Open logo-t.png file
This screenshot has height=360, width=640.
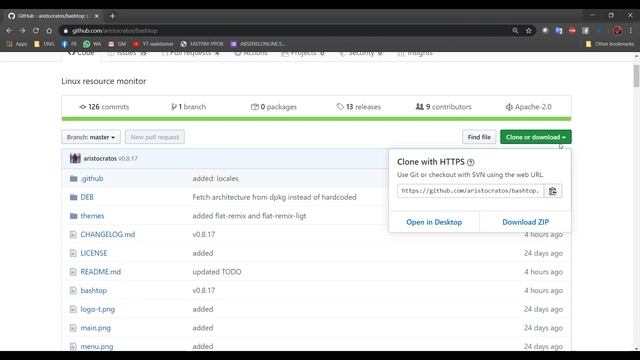coord(98,309)
